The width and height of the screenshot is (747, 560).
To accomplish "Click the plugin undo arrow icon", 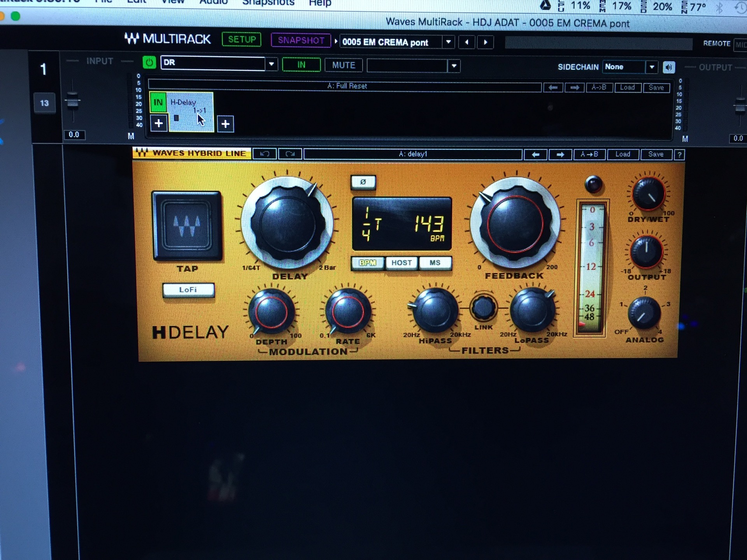I will click(x=265, y=154).
